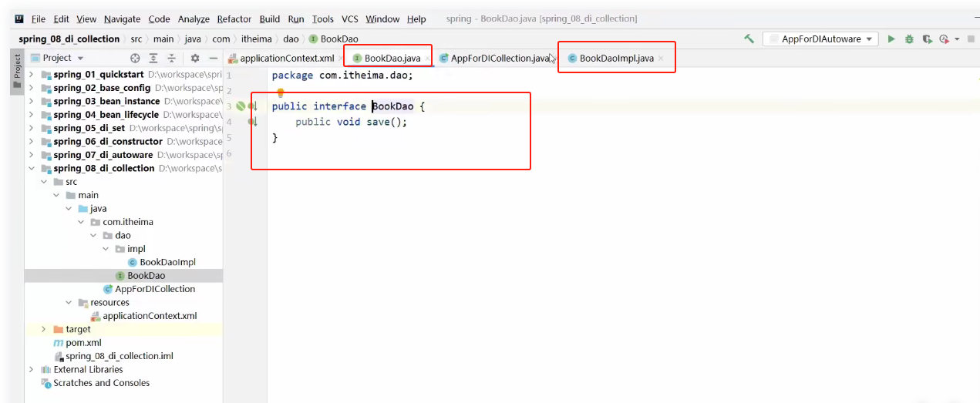Viewport: 980px width, 403px height.
Task: Click on 'save()' in the code editor
Action: click(x=383, y=122)
